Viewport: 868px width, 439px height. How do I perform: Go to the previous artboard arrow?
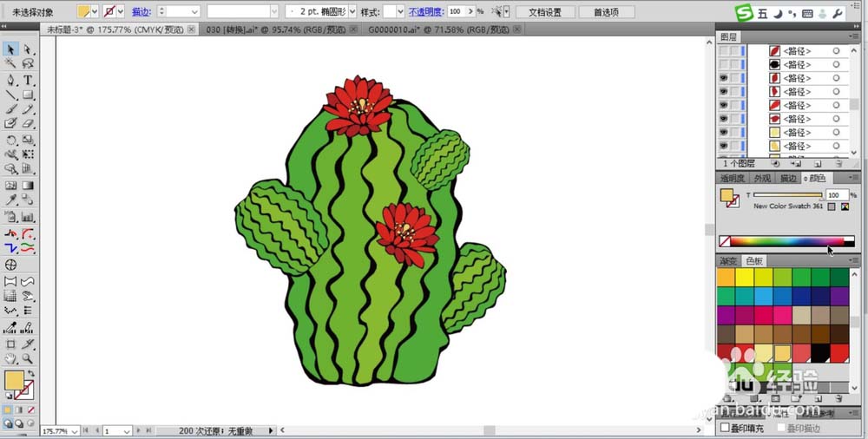click(x=97, y=430)
